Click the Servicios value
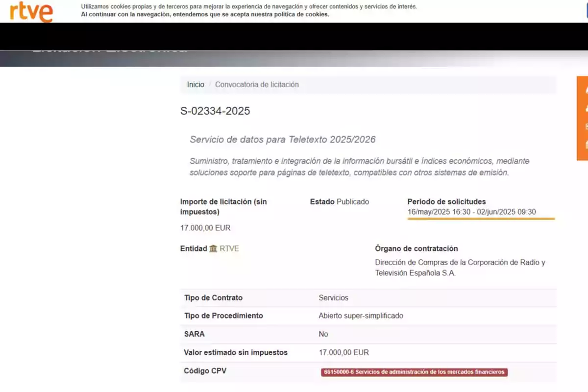The image size is (588, 392). click(333, 298)
